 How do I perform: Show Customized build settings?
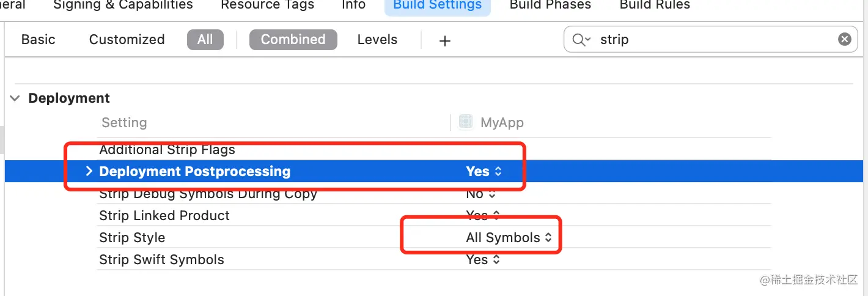tap(127, 40)
